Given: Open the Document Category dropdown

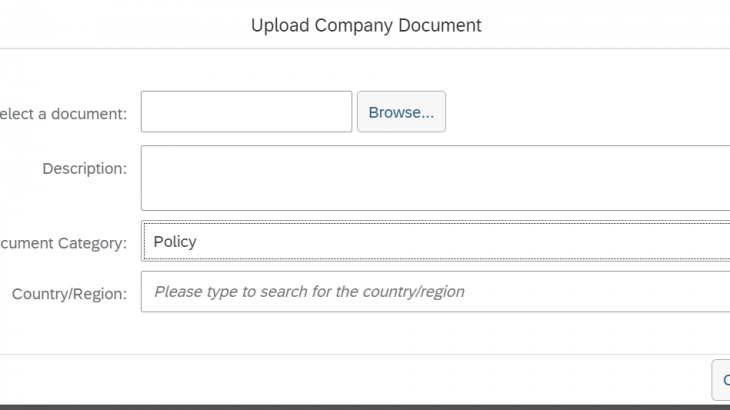Looking at the screenshot, I should 435,241.
